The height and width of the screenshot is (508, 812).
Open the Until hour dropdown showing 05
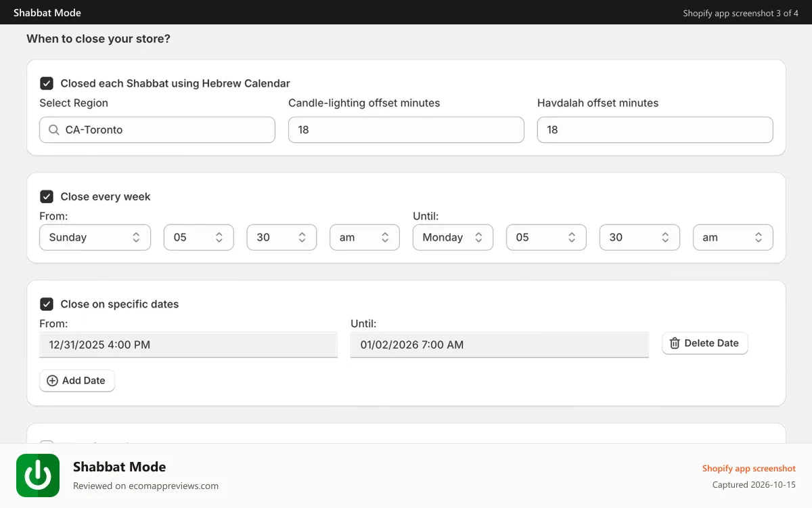click(x=547, y=237)
